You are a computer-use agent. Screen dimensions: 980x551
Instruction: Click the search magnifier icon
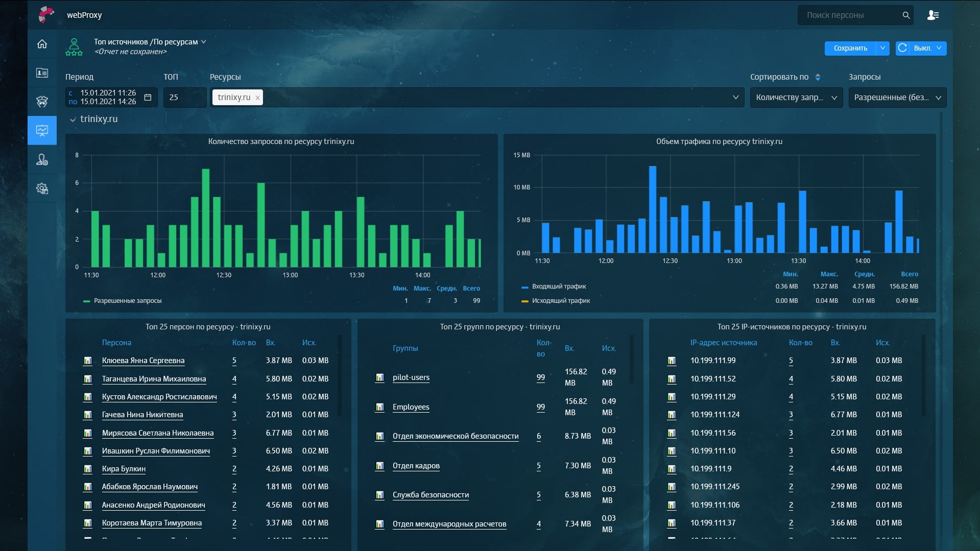click(x=906, y=15)
